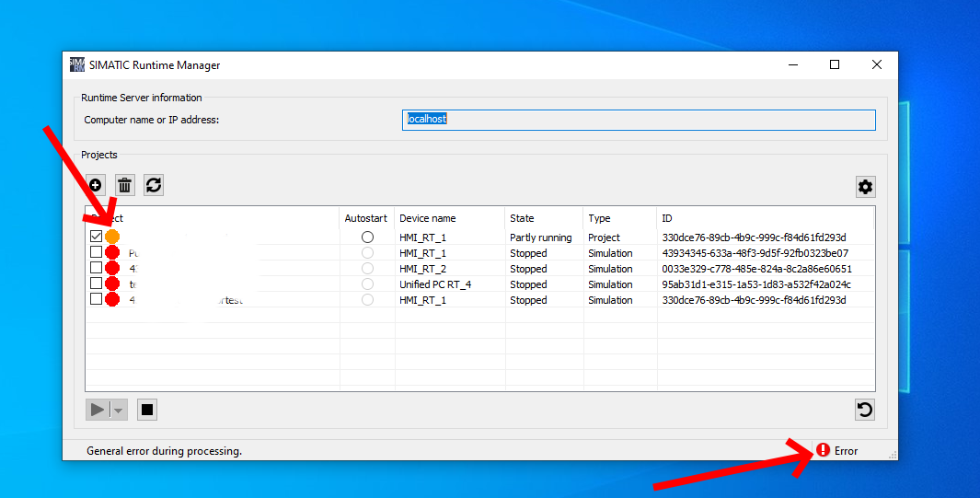980x498 pixels.
Task: Click the Project column header
Action: 213,218
